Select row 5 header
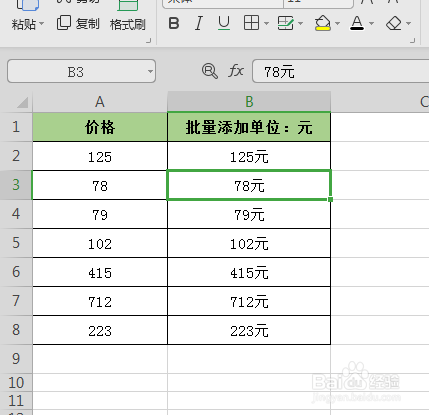The height and width of the screenshot is (415, 429). coord(16,243)
